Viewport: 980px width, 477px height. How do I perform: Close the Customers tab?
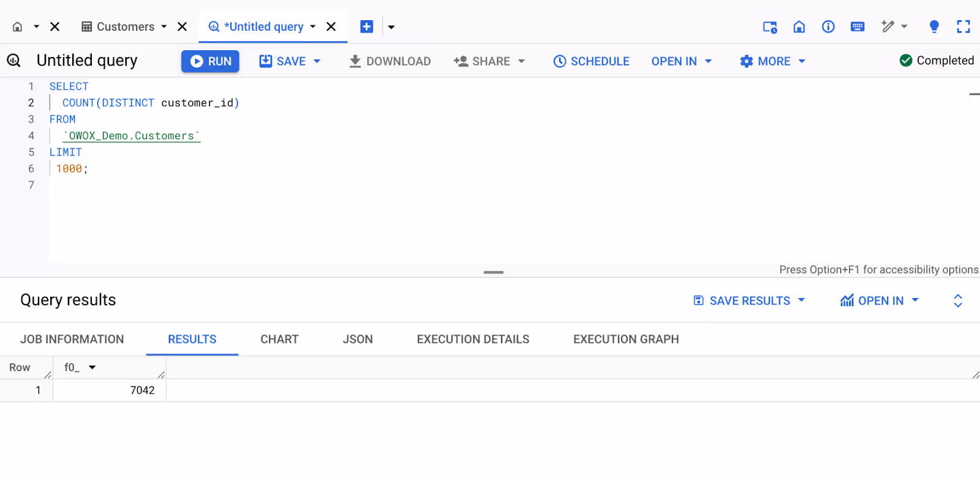coord(182,27)
